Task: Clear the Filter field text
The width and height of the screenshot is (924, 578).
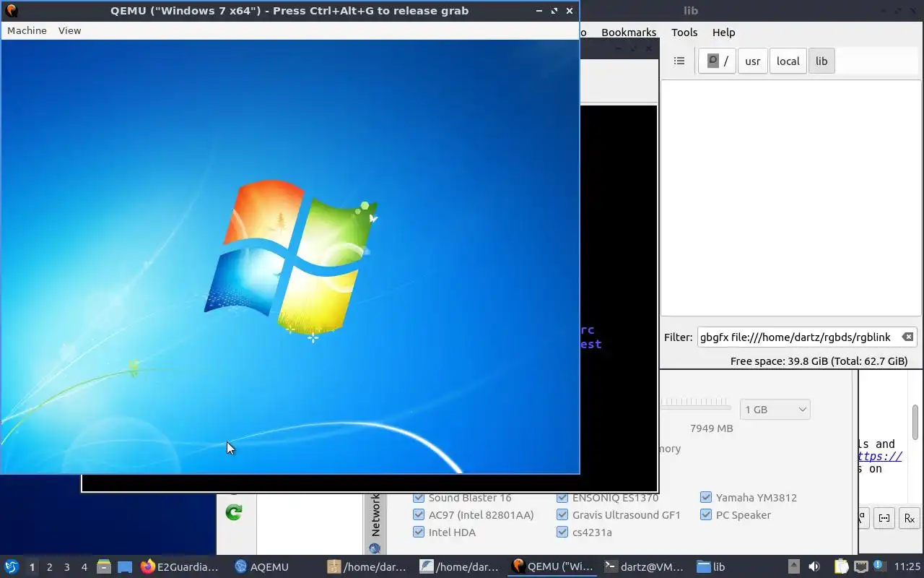Action: pos(907,337)
